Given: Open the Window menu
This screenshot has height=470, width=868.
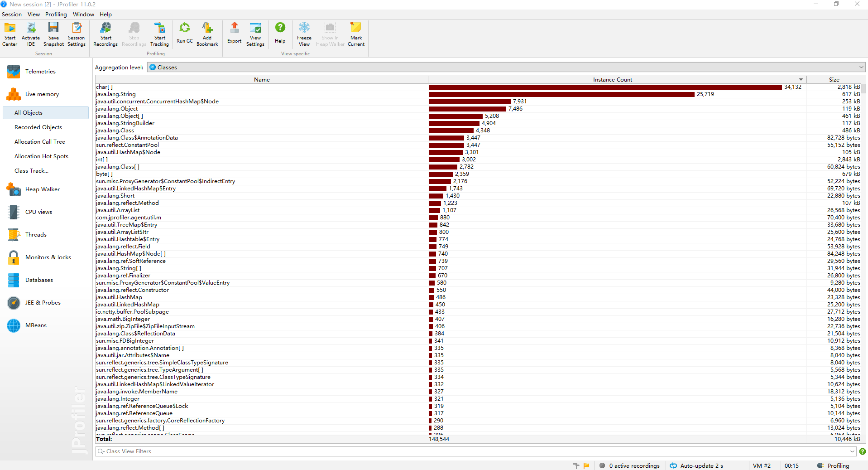Looking at the screenshot, I should point(83,15).
